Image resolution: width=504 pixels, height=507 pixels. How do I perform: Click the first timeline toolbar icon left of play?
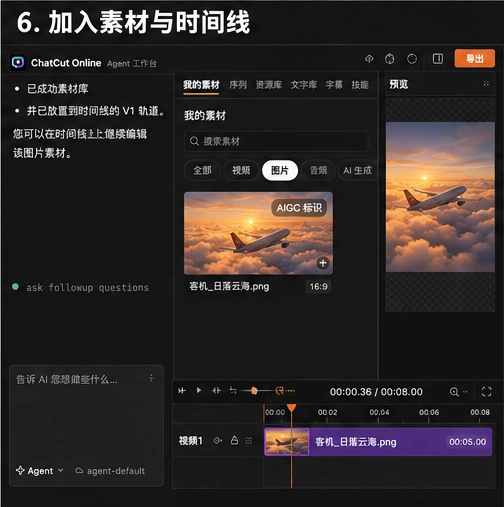182,390
